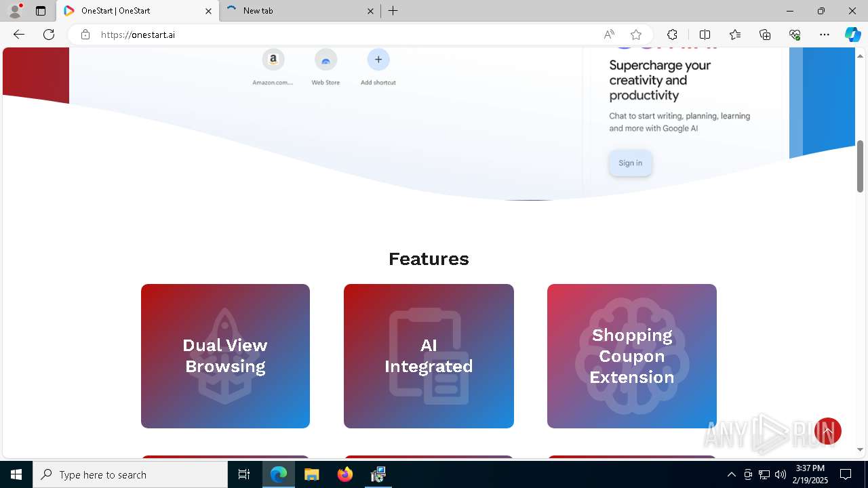
Task: Open Collections panel
Action: tap(765, 35)
